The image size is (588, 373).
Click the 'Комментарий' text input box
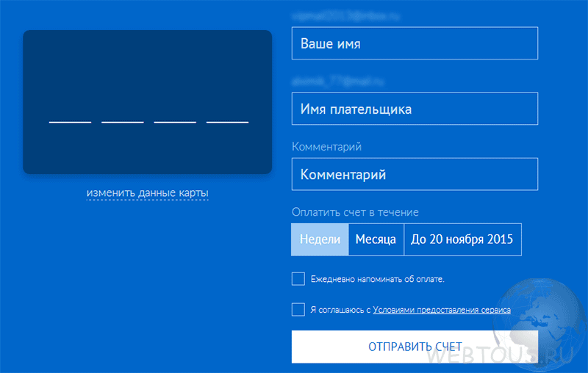click(x=415, y=174)
